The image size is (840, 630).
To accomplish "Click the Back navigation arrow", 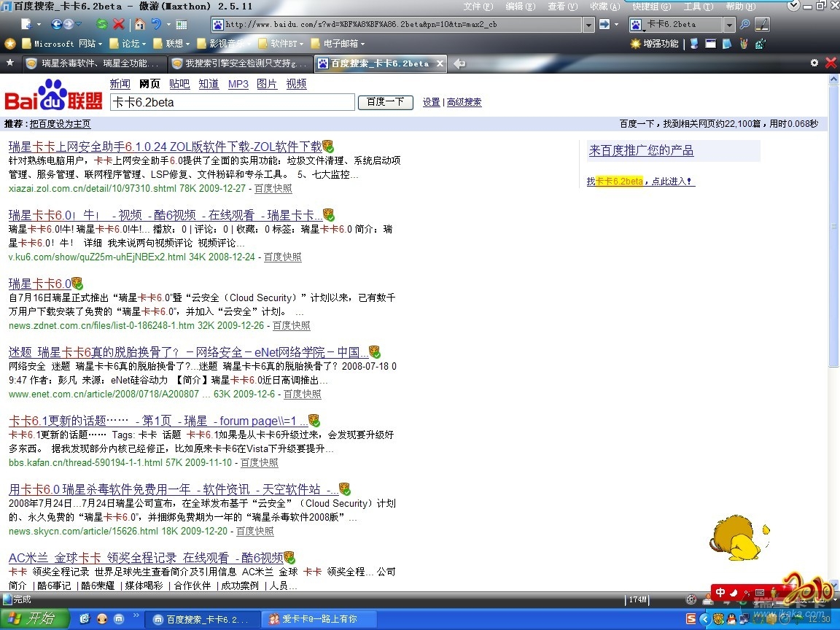I will tap(56, 24).
